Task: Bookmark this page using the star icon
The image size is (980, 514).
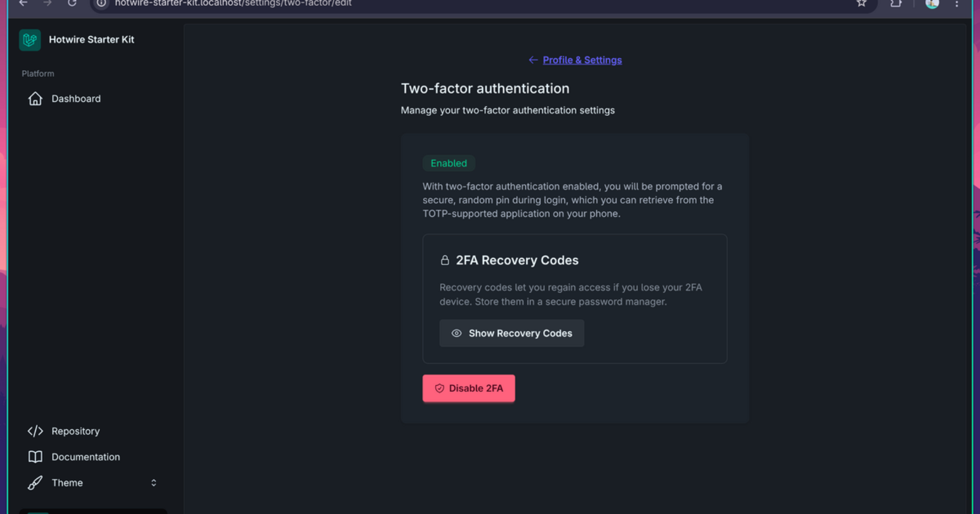Action: [x=861, y=3]
